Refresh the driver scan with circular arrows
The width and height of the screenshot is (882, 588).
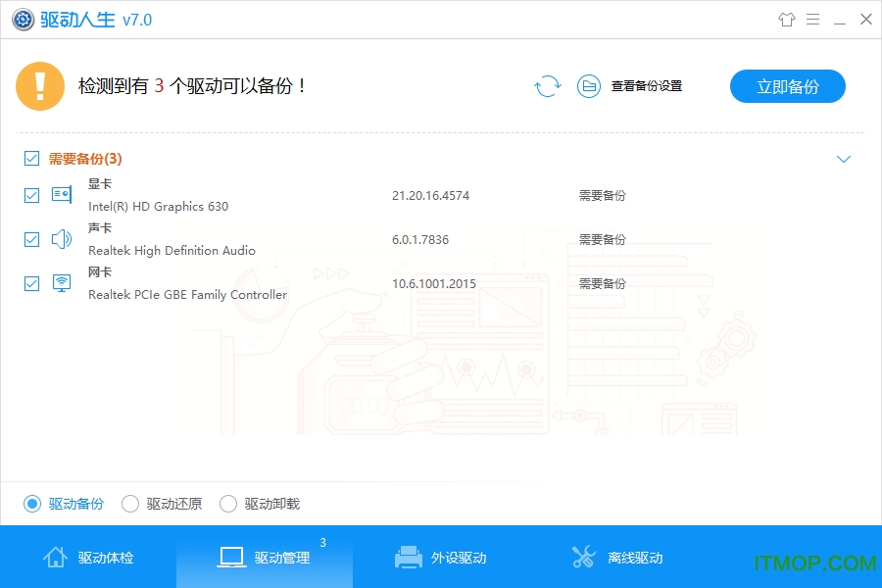point(547,86)
